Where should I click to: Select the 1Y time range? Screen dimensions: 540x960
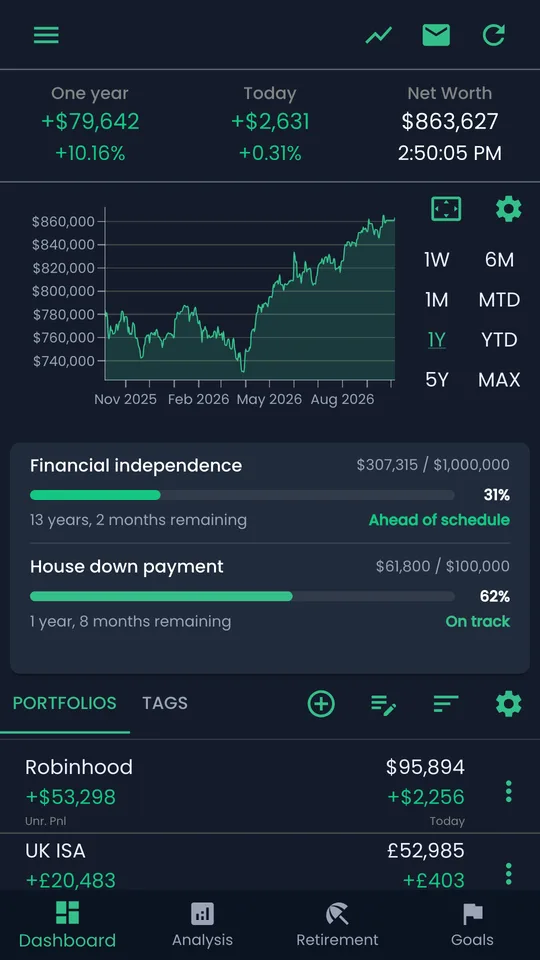coord(437,340)
